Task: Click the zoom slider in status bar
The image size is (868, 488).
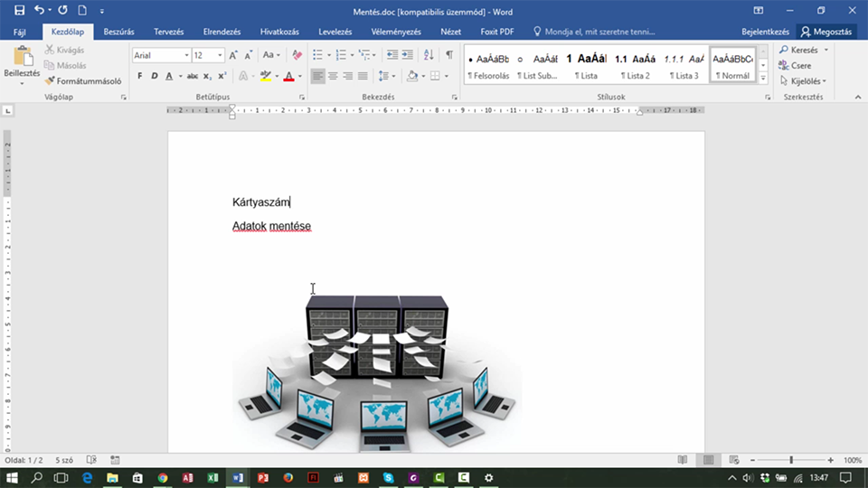Action: 791,460
